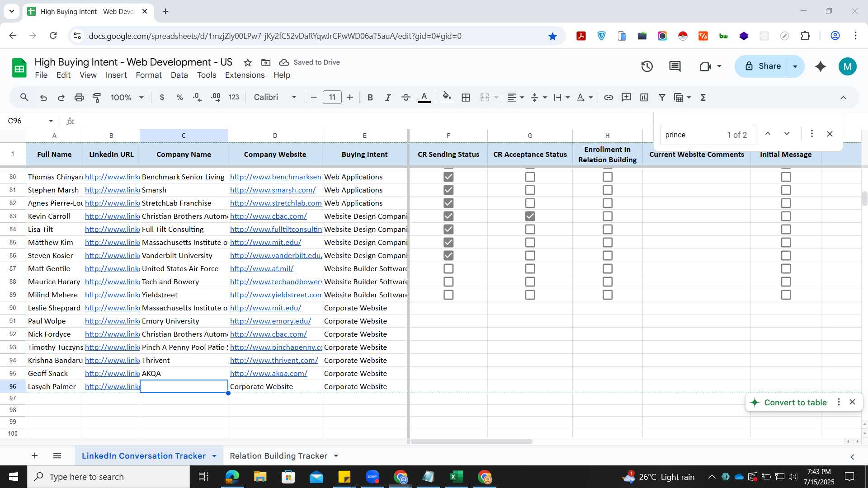Format as currency with dollar icon

(162, 98)
